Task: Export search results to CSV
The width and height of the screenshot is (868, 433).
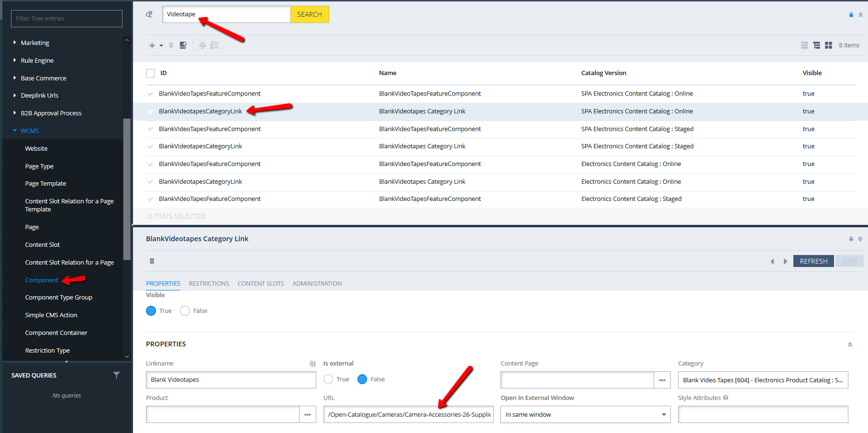Action: click(x=183, y=45)
